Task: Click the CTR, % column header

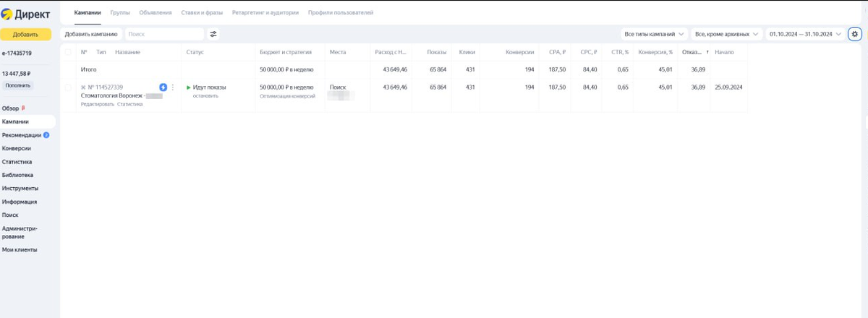Action: pos(620,53)
